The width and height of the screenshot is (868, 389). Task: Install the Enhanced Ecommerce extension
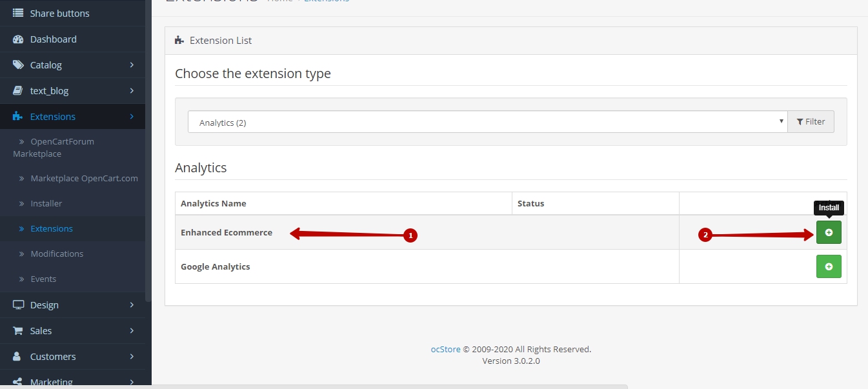click(x=829, y=232)
